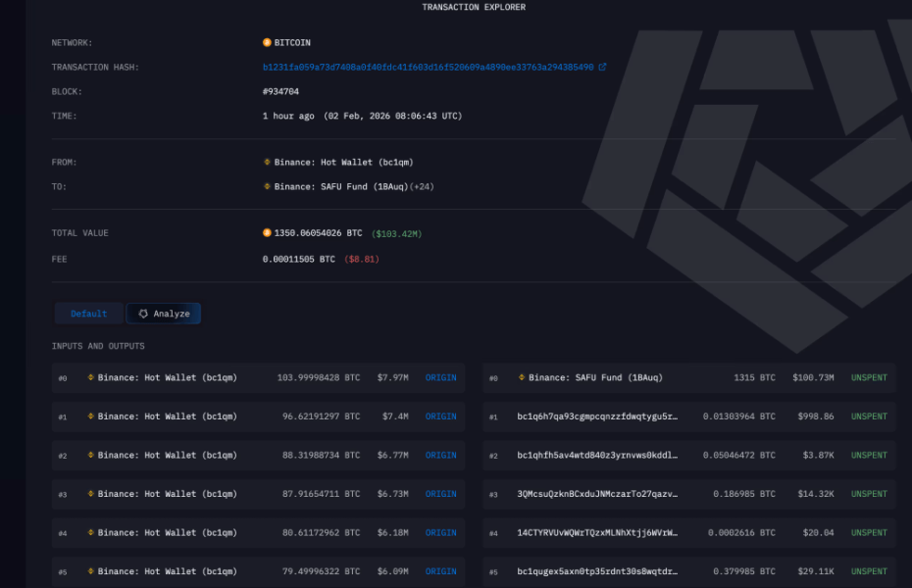The width and height of the screenshot is (912, 588).
Task: Click Binance icon in output #0 SAFU Fund row
Action: 522,377
